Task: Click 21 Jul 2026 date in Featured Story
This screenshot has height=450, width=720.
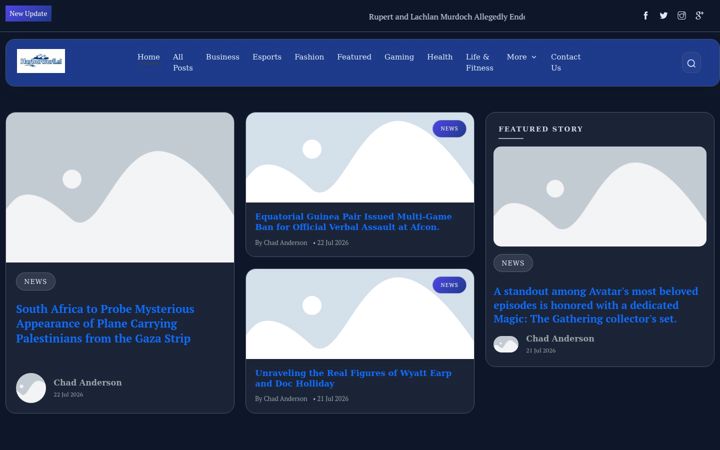Action: point(541,350)
